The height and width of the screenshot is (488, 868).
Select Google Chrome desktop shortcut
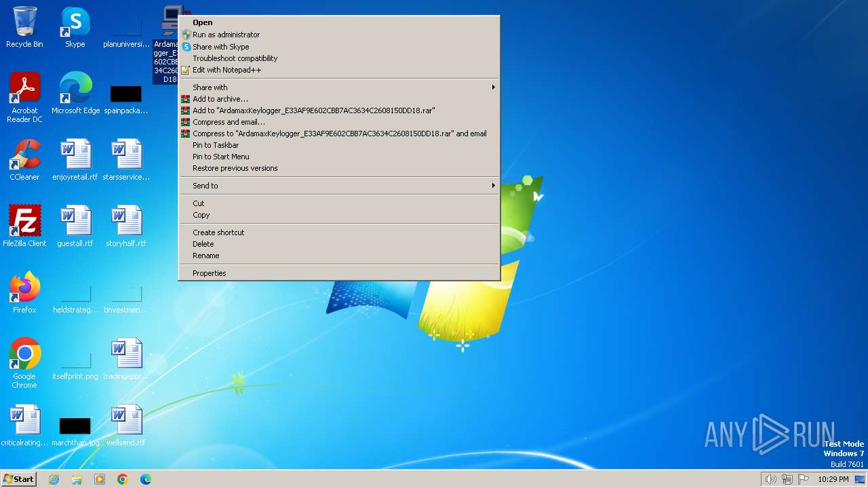pos(24,363)
